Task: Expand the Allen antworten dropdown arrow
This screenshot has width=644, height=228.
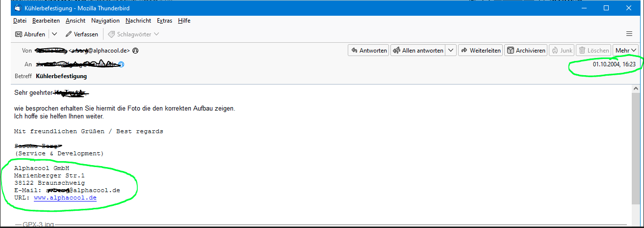Action: click(x=451, y=51)
